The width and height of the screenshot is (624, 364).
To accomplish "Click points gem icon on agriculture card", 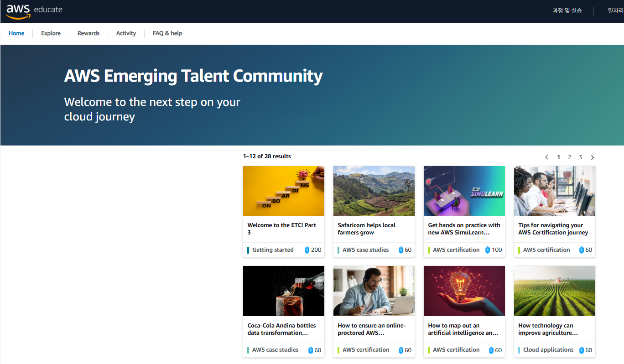I will 582,350.
